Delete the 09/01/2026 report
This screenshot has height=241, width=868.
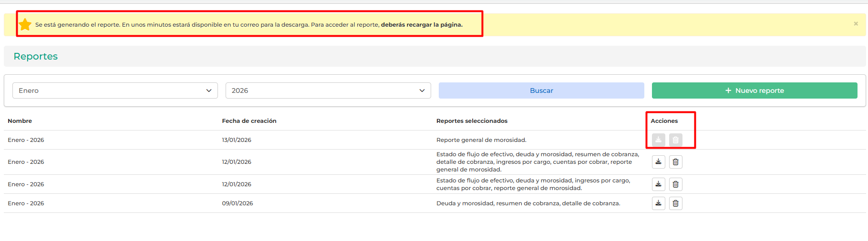(675, 203)
